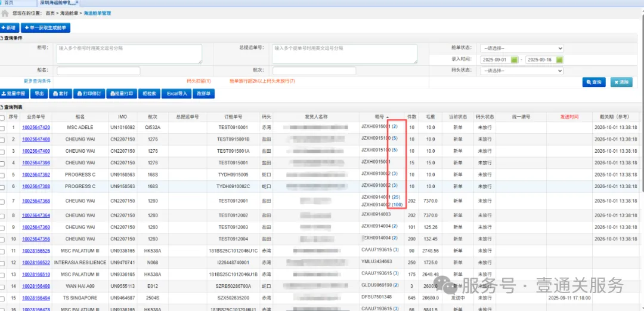The image size is (644, 311).
Task: Select the checkbox for row 6 PROGRESS C
Action: pyautogui.click(x=4, y=186)
